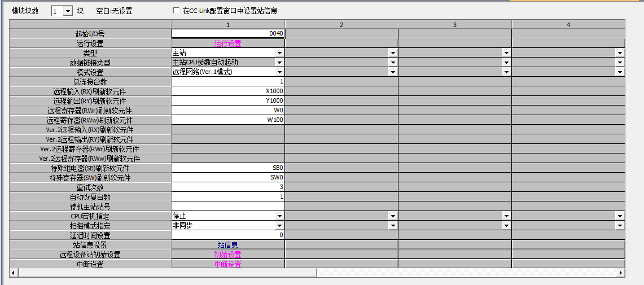Open the 站信息 station information button
Image resolution: width=644 pixels, height=285 pixels.
click(x=227, y=245)
